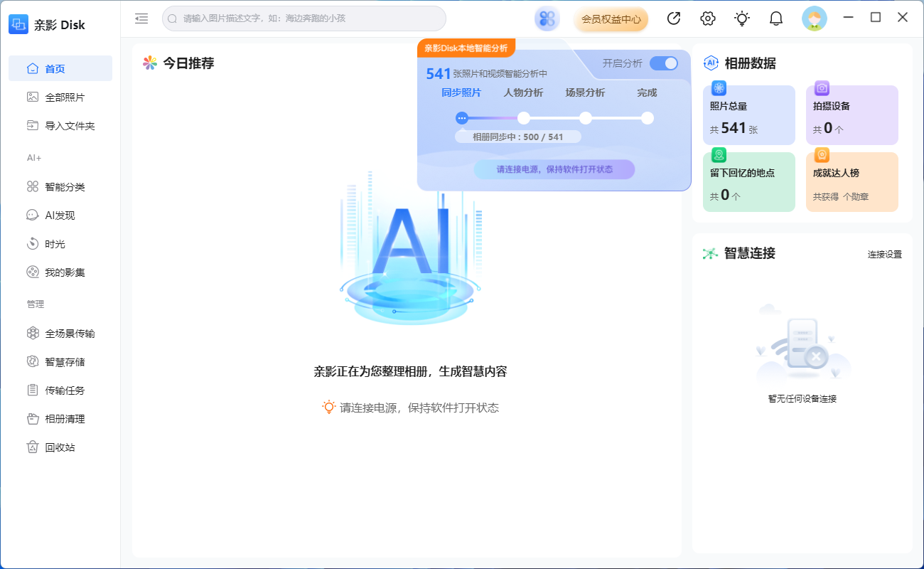Image resolution: width=924 pixels, height=569 pixels.
Task: Click the 亲影 Disk app logo
Action: 18,25
